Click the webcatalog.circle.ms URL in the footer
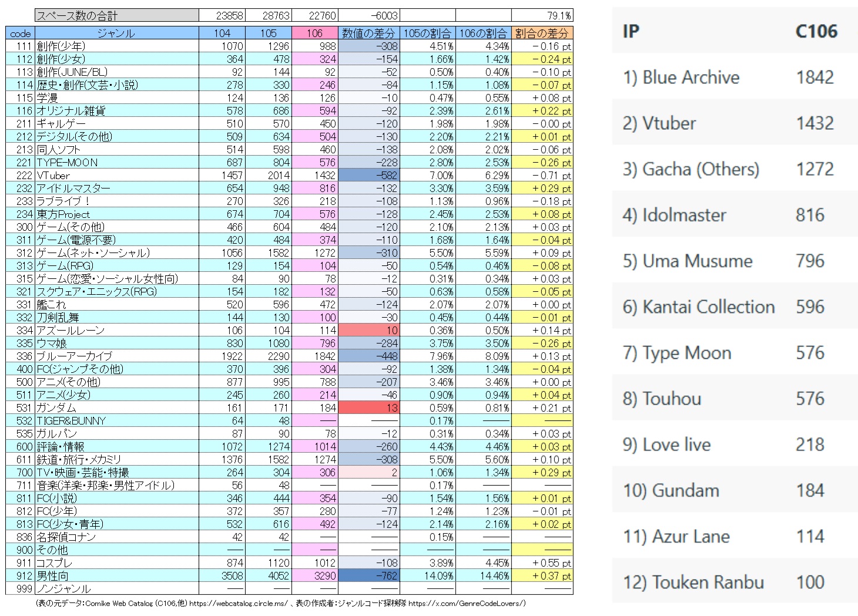Image resolution: width=858 pixels, height=616 pixels. pyautogui.click(x=239, y=603)
